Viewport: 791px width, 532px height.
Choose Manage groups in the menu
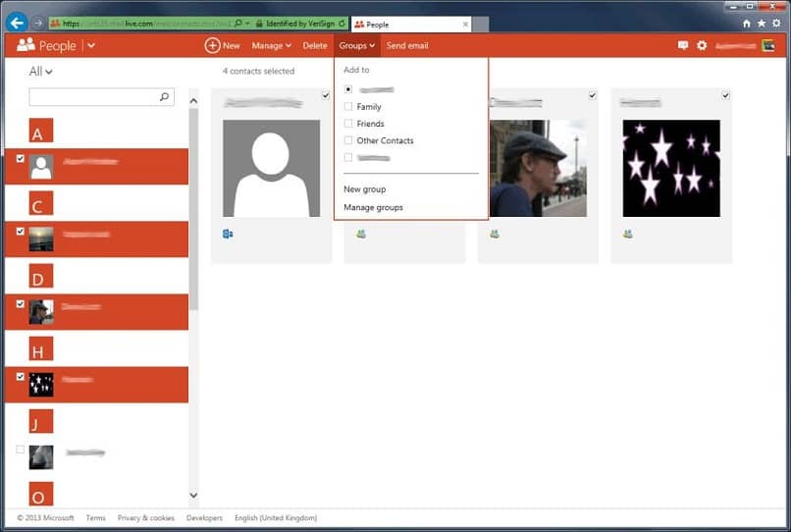click(373, 207)
